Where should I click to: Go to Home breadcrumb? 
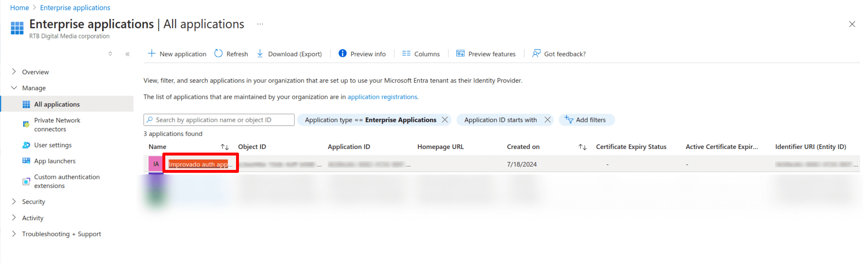point(19,8)
